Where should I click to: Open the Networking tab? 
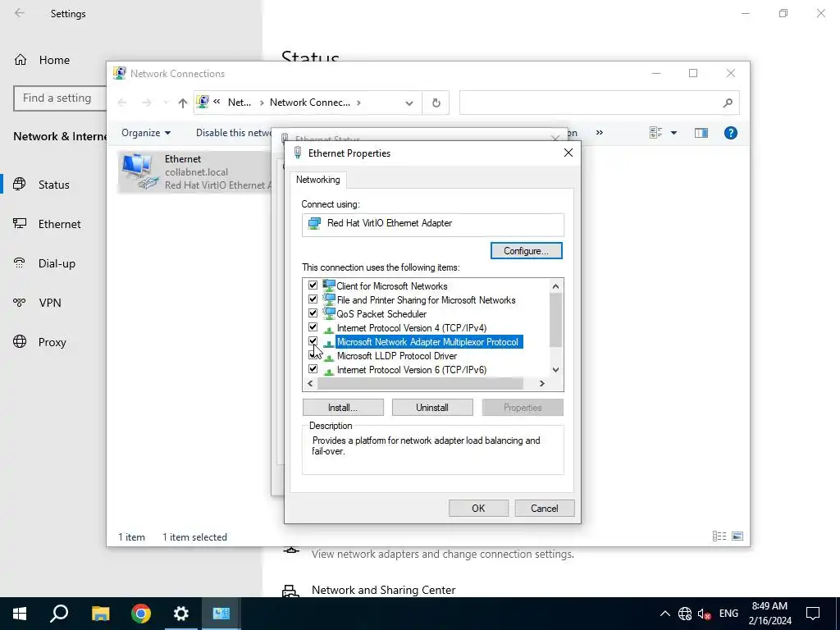pos(318,180)
